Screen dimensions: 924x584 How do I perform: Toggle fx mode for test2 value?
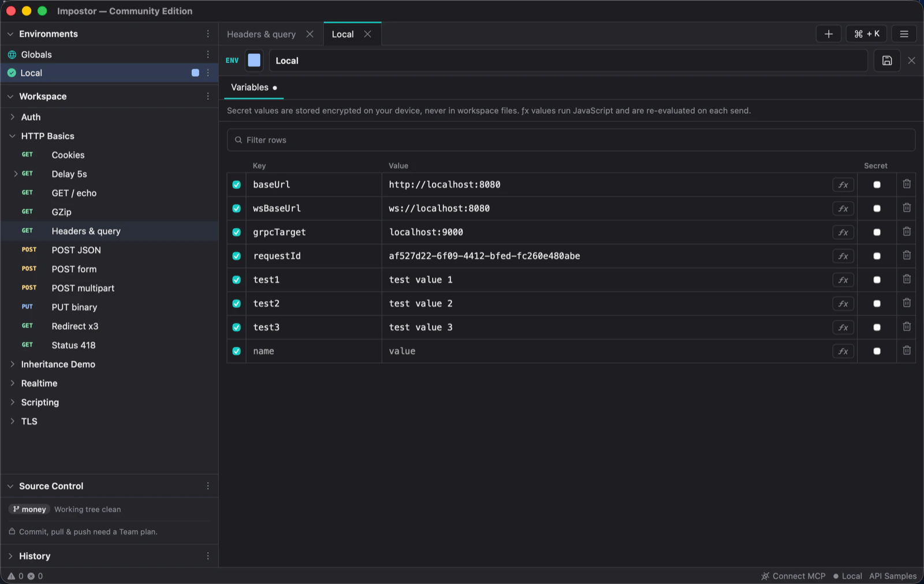843,303
